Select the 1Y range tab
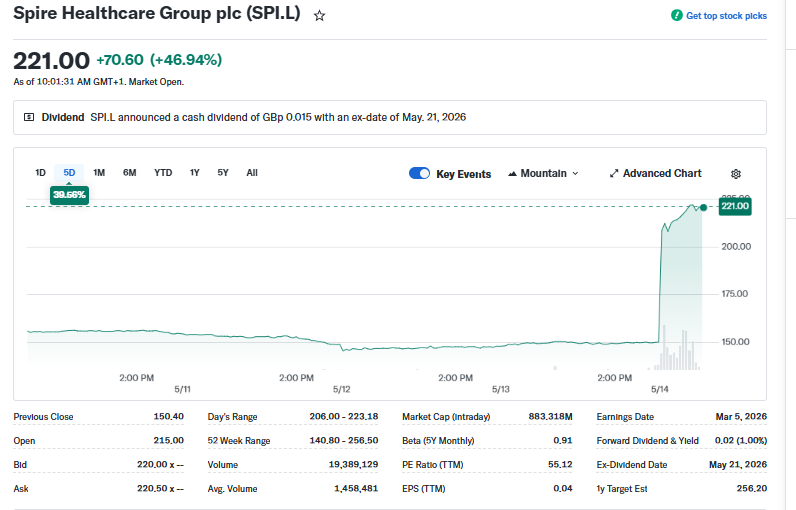Screen dimensions: 796x510 click(x=194, y=173)
